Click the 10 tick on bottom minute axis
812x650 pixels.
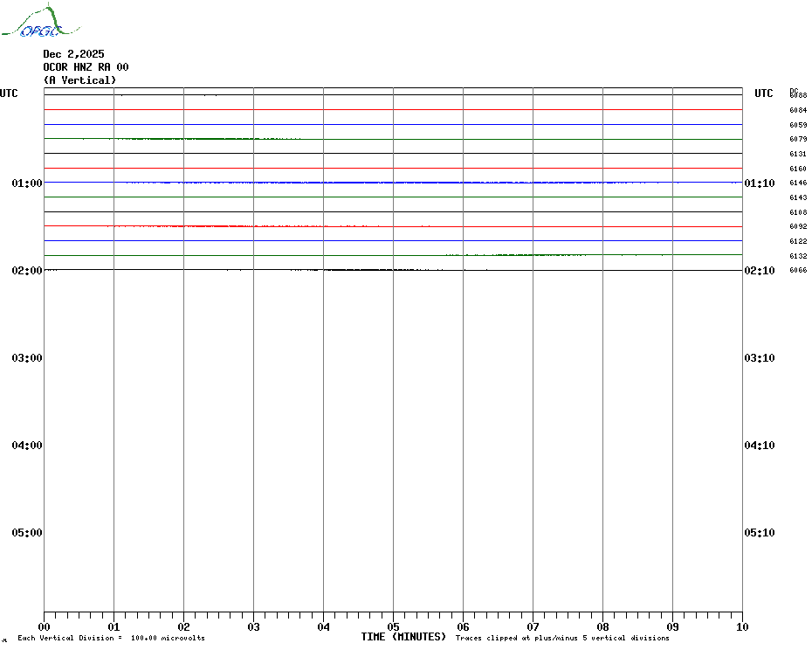[741, 626]
